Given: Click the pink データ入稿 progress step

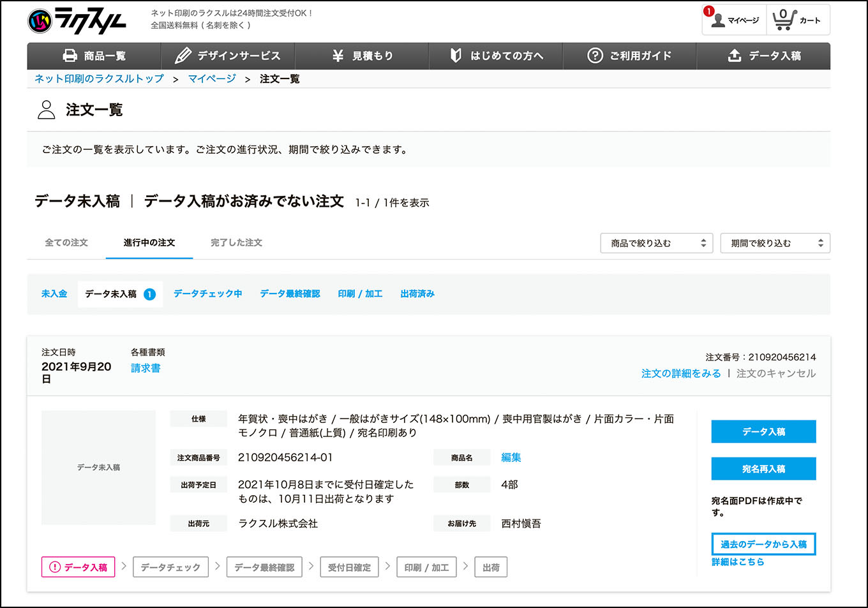Looking at the screenshot, I should (78, 567).
